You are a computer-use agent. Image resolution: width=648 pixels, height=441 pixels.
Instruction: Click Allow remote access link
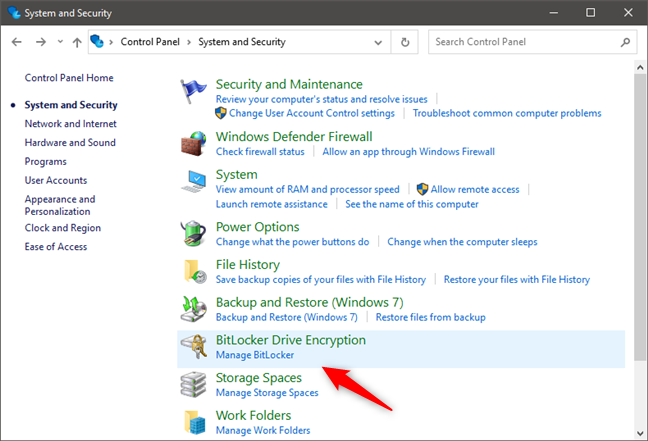475,189
